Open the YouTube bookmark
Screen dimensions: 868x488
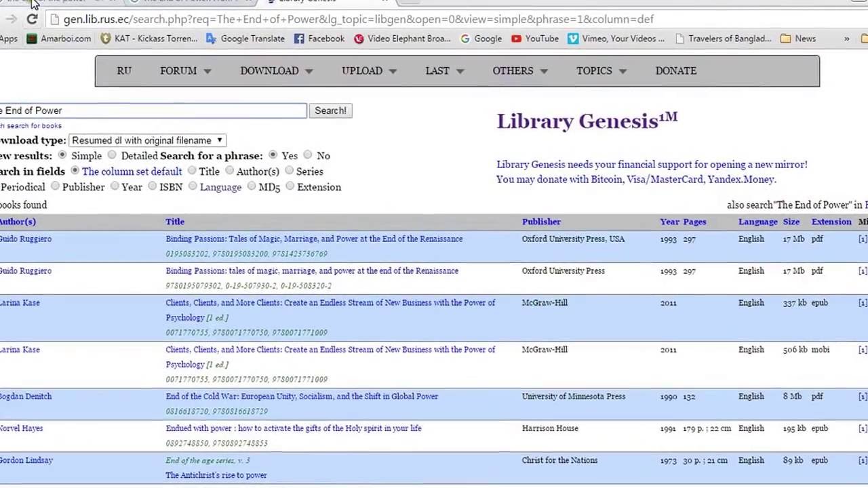[535, 39]
